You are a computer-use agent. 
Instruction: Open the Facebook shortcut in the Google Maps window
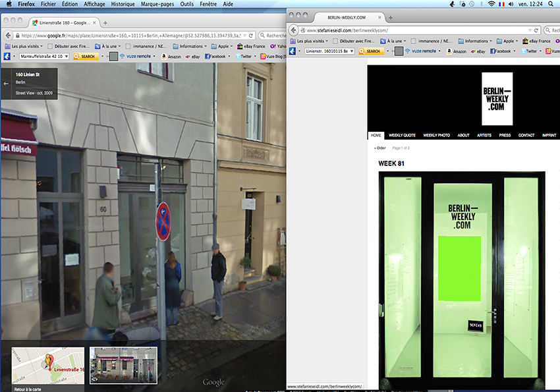(x=215, y=57)
